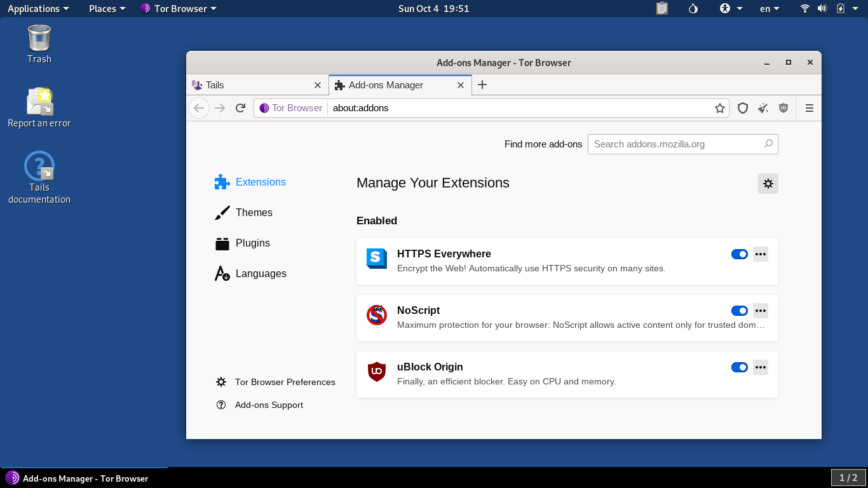
Task: Switch to the Tails tab
Action: (x=257, y=85)
